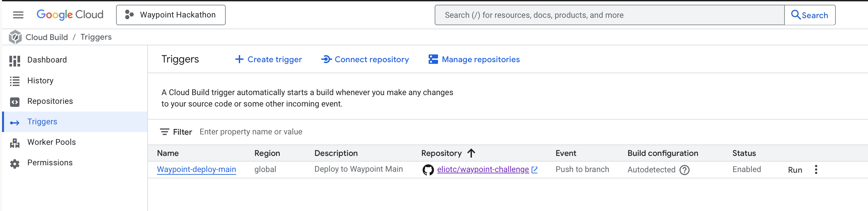The image size is (868, 211).
Task: Run the Waypoint-deploy-main trigger
Action: (x=795, y=170)
